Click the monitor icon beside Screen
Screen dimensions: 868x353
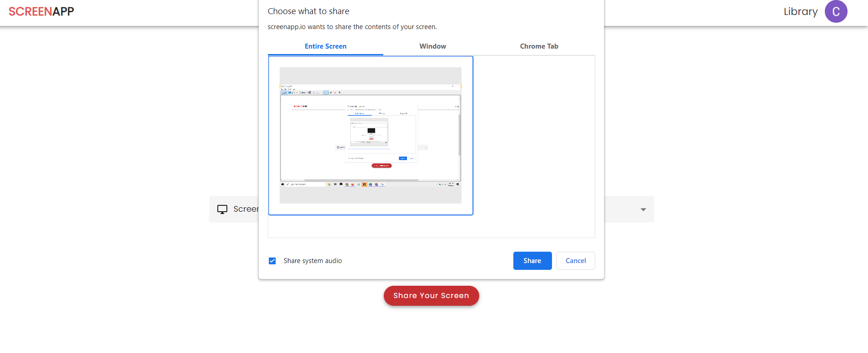222,209
